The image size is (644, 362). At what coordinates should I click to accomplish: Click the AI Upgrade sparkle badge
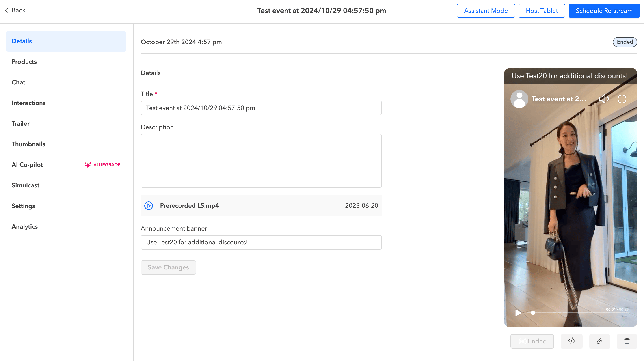click(102, 165)
